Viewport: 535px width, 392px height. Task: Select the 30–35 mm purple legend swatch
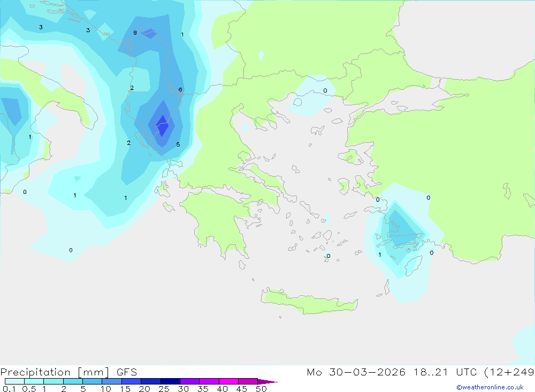point(190,381)
